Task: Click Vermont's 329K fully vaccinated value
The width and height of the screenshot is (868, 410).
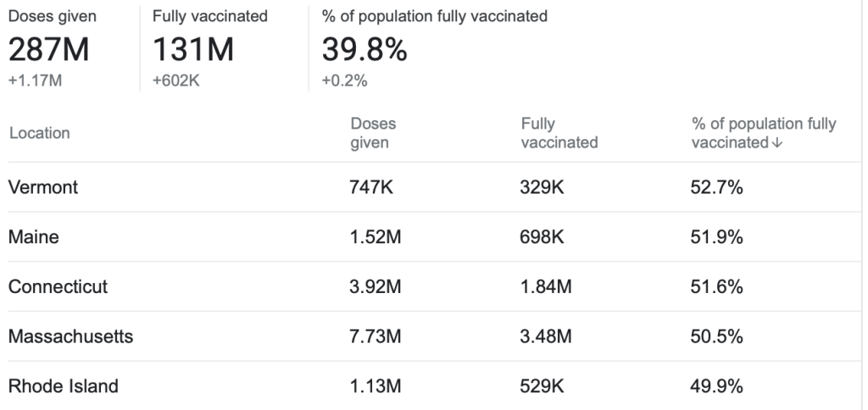Action: (541, 188)
